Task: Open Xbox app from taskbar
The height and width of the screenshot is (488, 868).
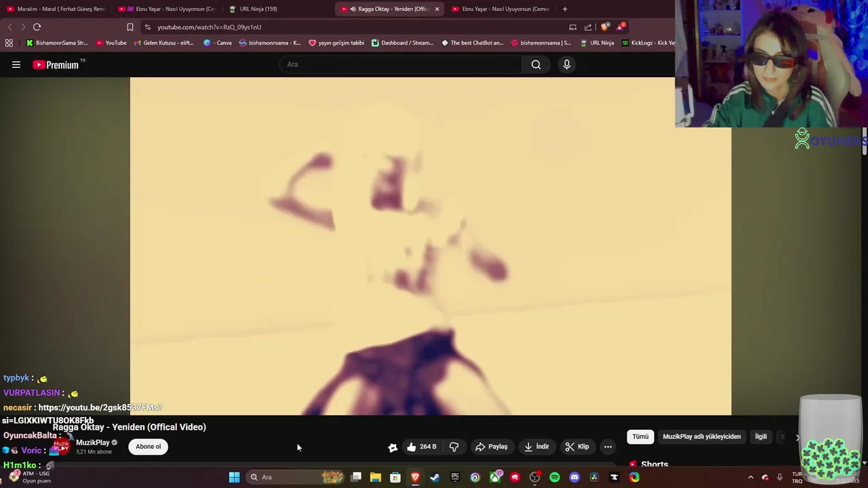Action: point(495,477)
